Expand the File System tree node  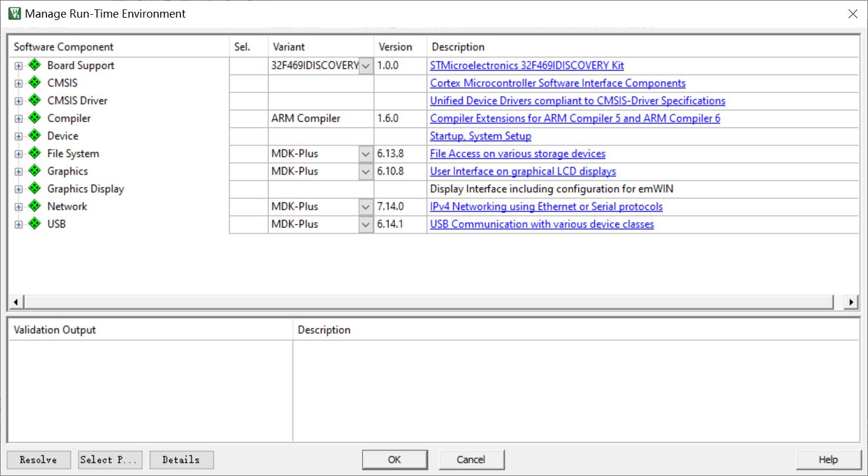[19, 154]
